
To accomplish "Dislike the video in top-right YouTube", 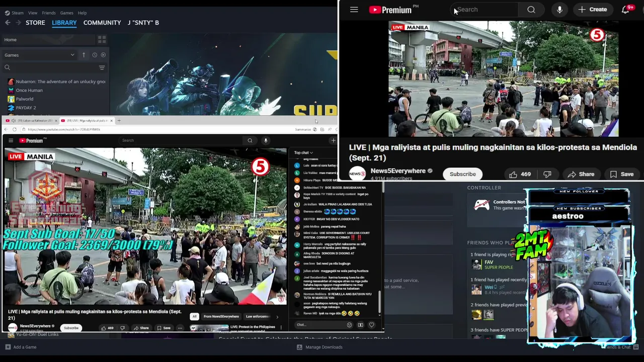I will coord(547,174).
